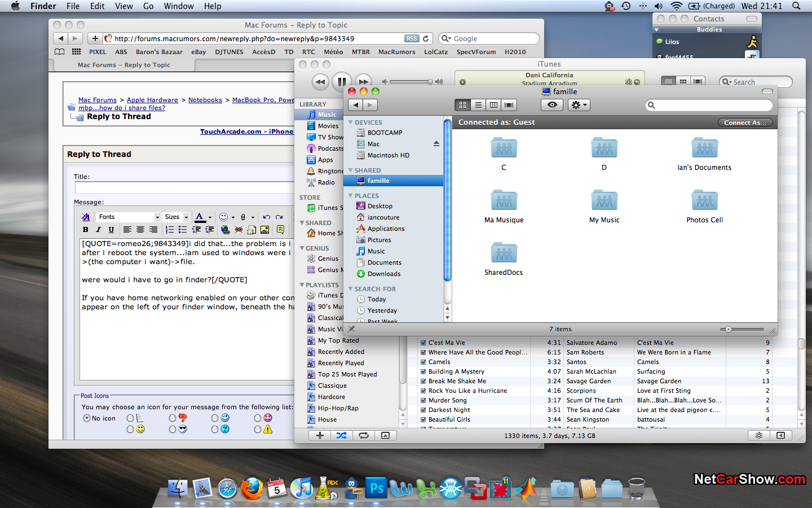Insert hyperlink in the reply editor
This screenshot has width=812, height=508.
coord(226,230)
